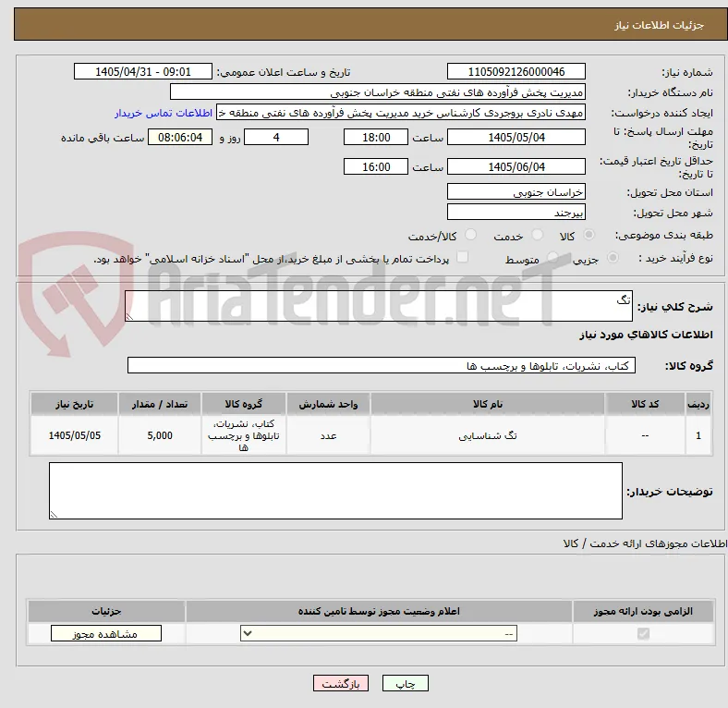The height and width of the screenshot is (708, 728).
Task: Click the buyer notes textarea
Action: (x=335, y=491)
